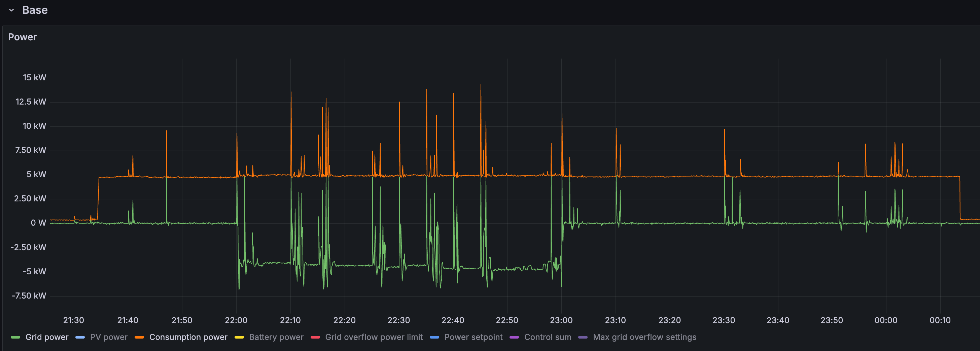Open the yellow Battery power color swatch
This screenshot has height=351, width=980.
tap(239, 337)
